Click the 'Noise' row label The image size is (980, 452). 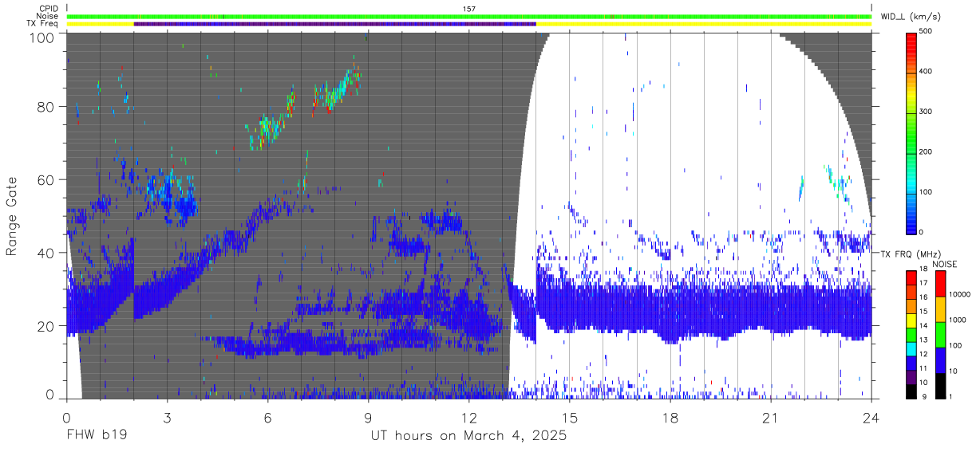[x=47, y=16]
